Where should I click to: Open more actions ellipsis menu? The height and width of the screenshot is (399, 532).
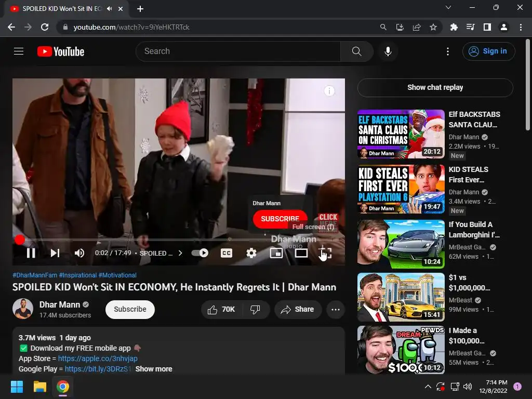pos(336,310)
